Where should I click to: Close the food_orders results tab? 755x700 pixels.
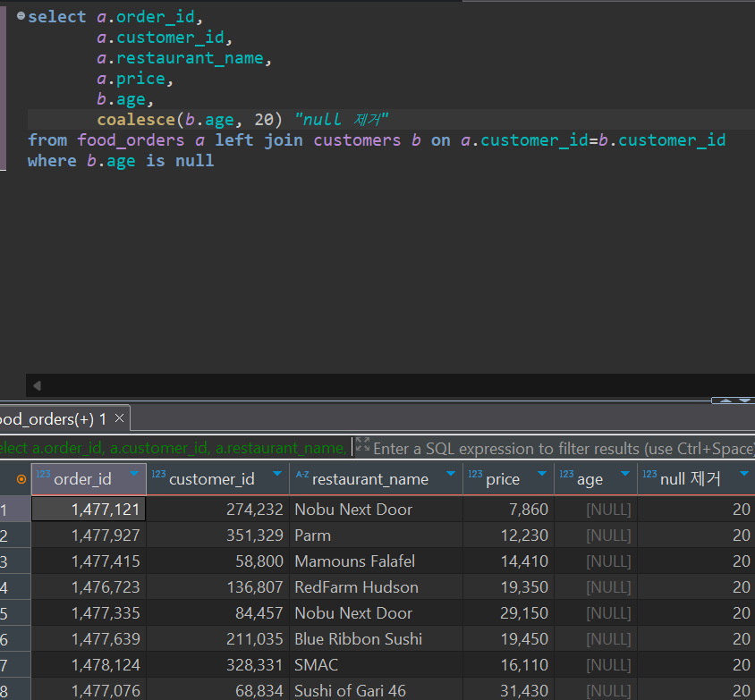119,417
